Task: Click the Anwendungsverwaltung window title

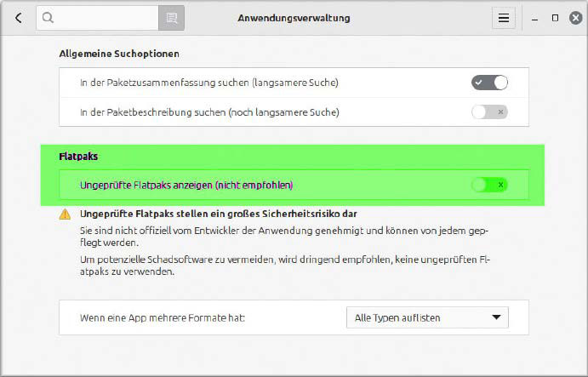Action: [x=294, y=18]
